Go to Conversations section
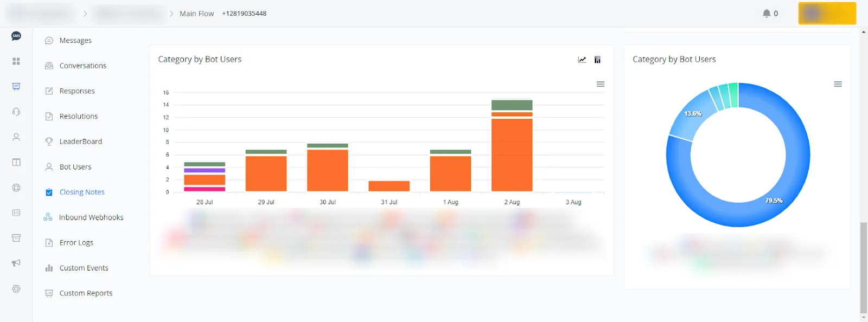Screen dimensions: 868x322 (83, 66)
